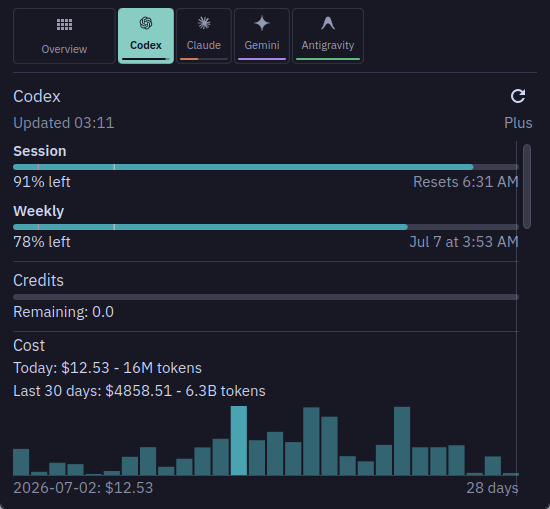Screen dimensions: 550x509
Task: Click the 'Session' heading
Action: coord(40,151)
